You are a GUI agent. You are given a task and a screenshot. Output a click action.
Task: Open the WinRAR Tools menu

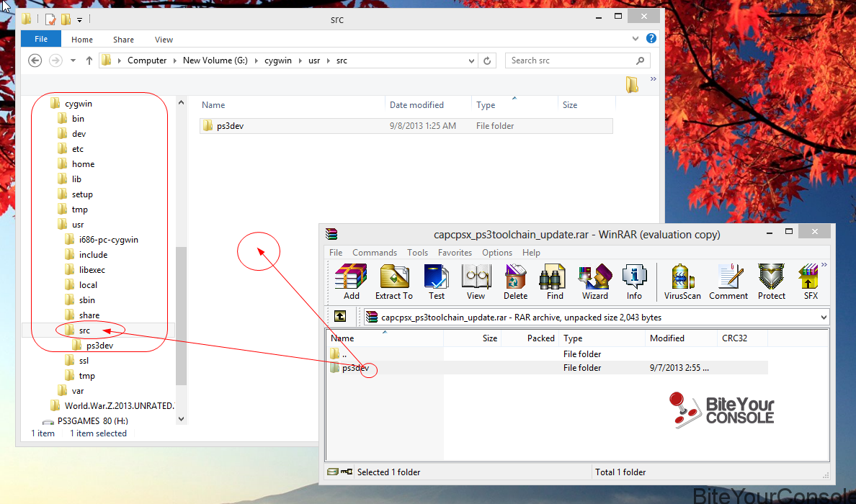[417, 253]
